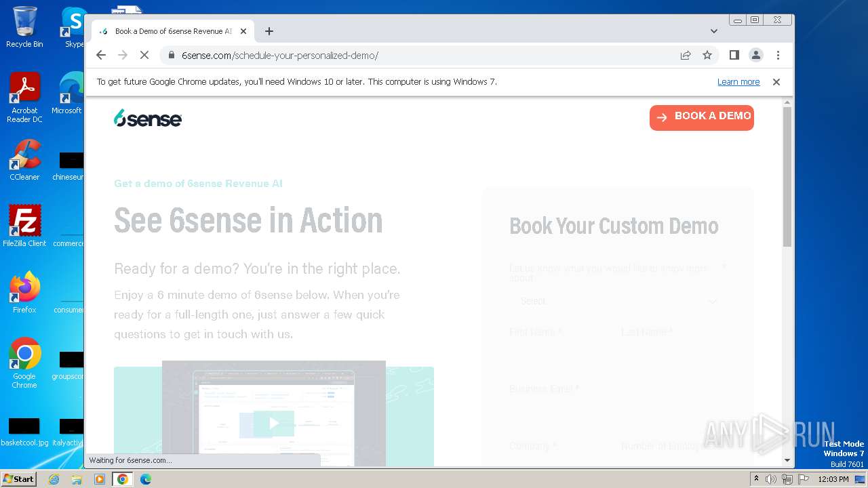
Task: Click Get a demo of 6sense Revenue AI text
Action: pyautogui.click(x=198, y=183)
